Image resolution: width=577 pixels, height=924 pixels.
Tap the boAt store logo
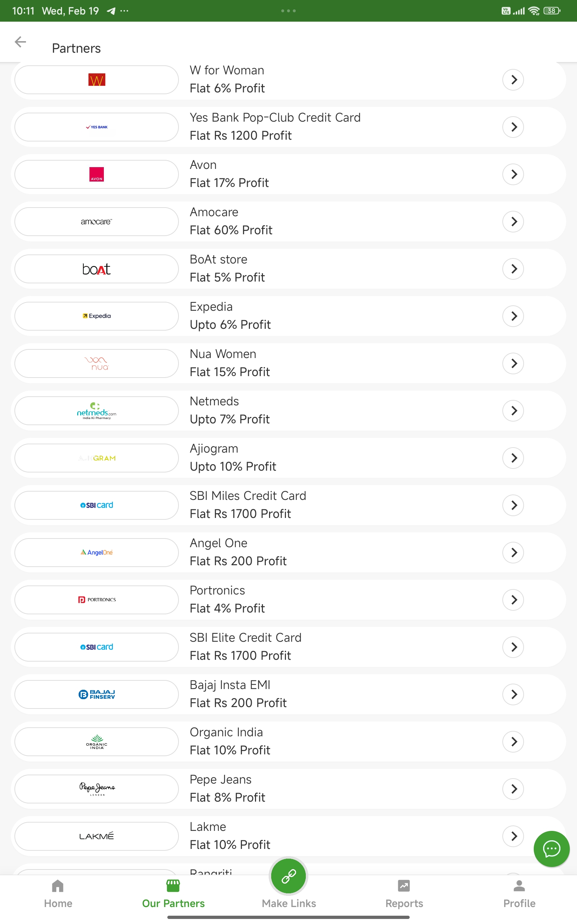[97, 269]
